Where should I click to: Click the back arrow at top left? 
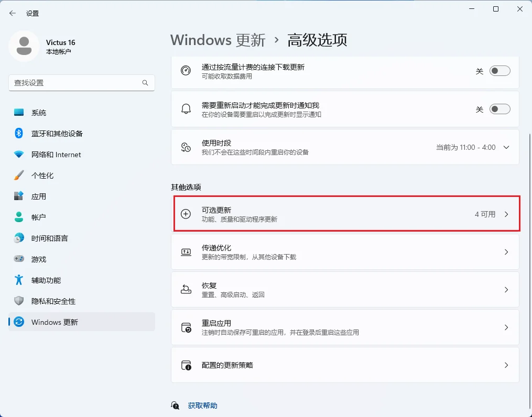(x=12, y=13)
